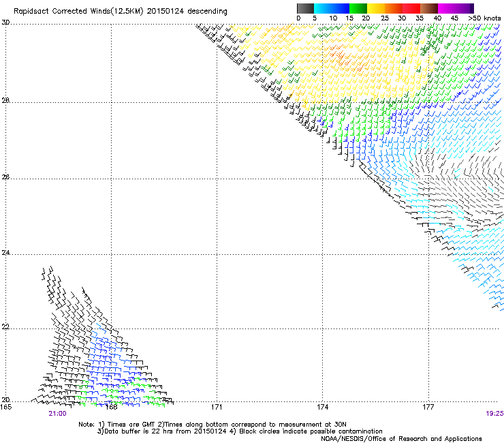Image resolution: width=504 pixels, height=443 pixels.
Task: Click the purple time stamp '19:25'
Action: pos(494,414)
